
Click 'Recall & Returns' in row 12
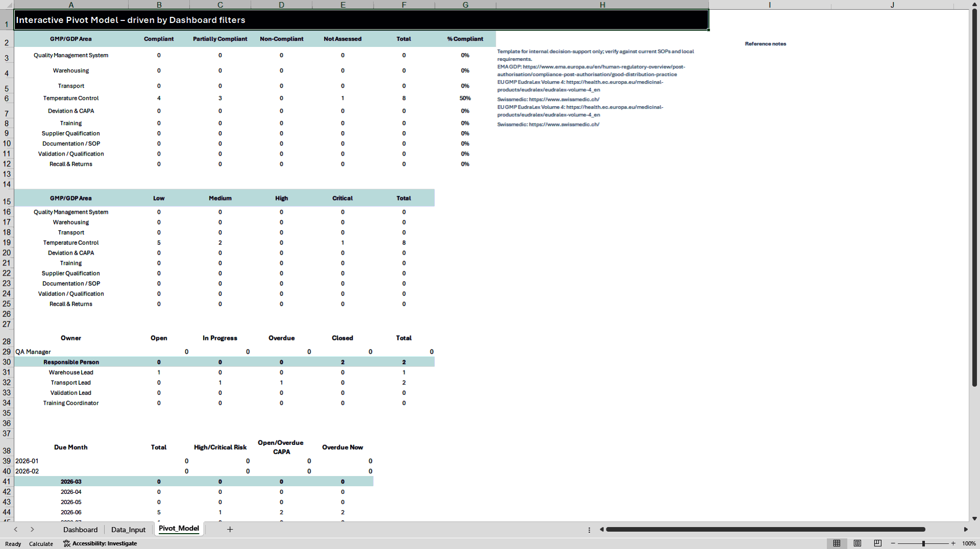(71, 164)
